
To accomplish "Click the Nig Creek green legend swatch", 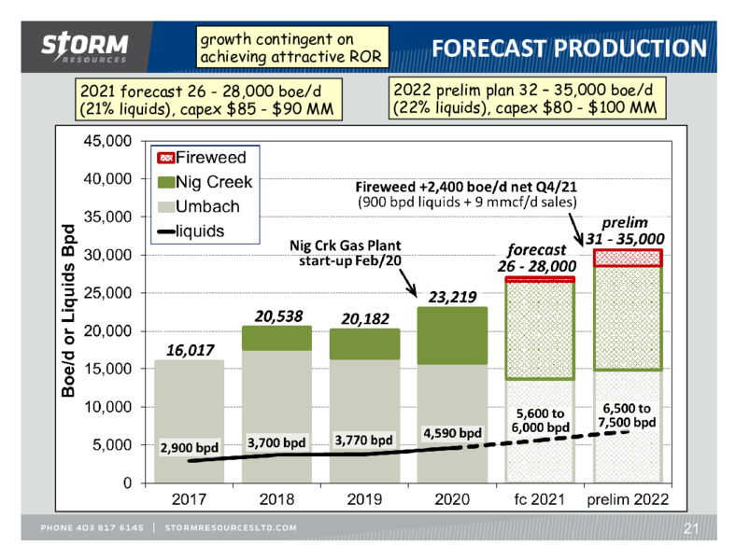I will click(x=165, y=182).
